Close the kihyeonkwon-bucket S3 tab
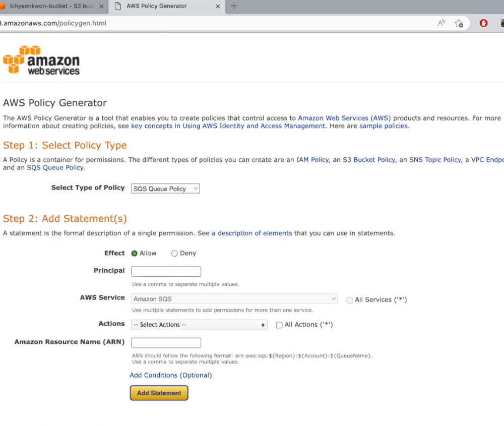Screen dimensions: 504x426 [x=101, y=6]
